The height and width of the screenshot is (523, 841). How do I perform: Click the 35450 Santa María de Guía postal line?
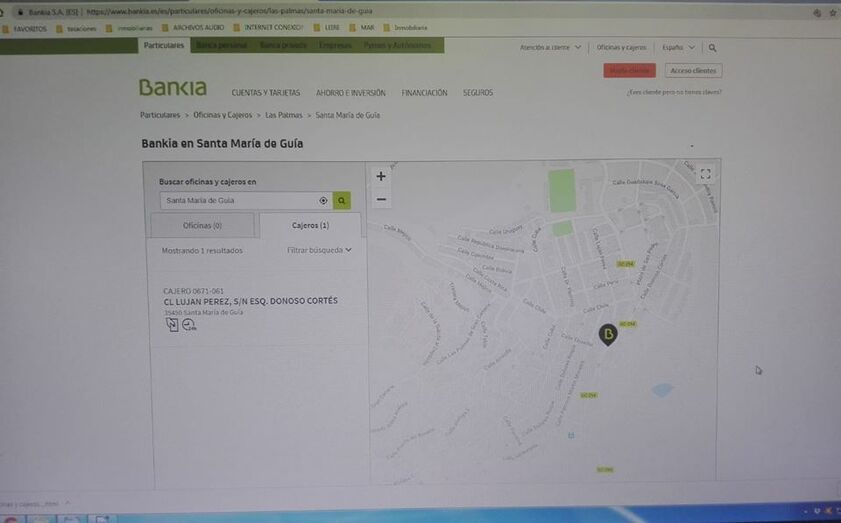[x=203, y=312]
